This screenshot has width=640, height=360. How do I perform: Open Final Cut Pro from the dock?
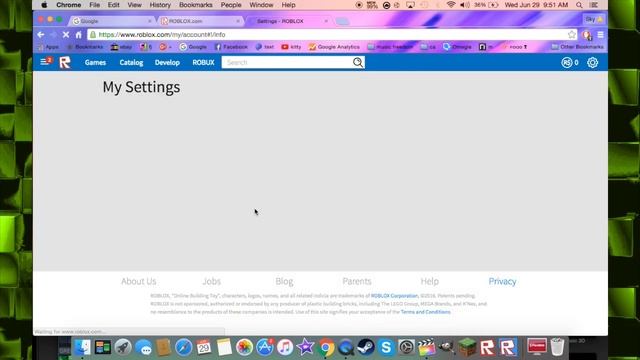click(426, 347)
